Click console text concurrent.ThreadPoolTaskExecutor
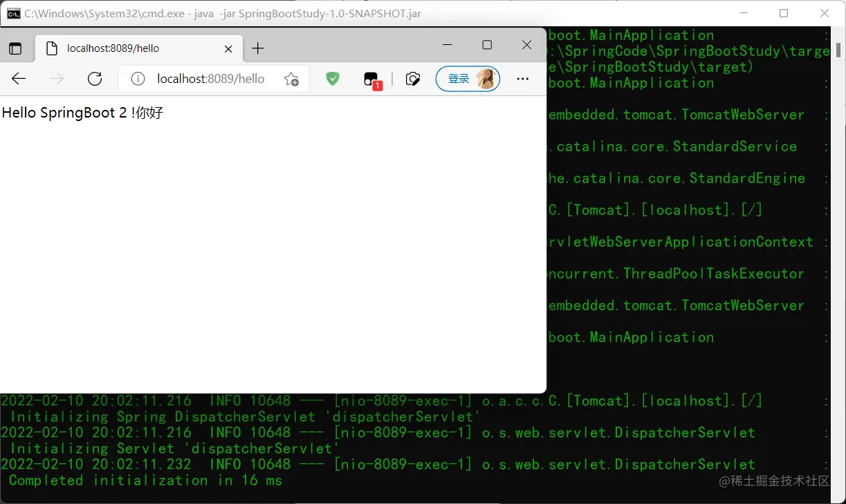This screenshot has width=846, height=504. [x=675, y=274]
